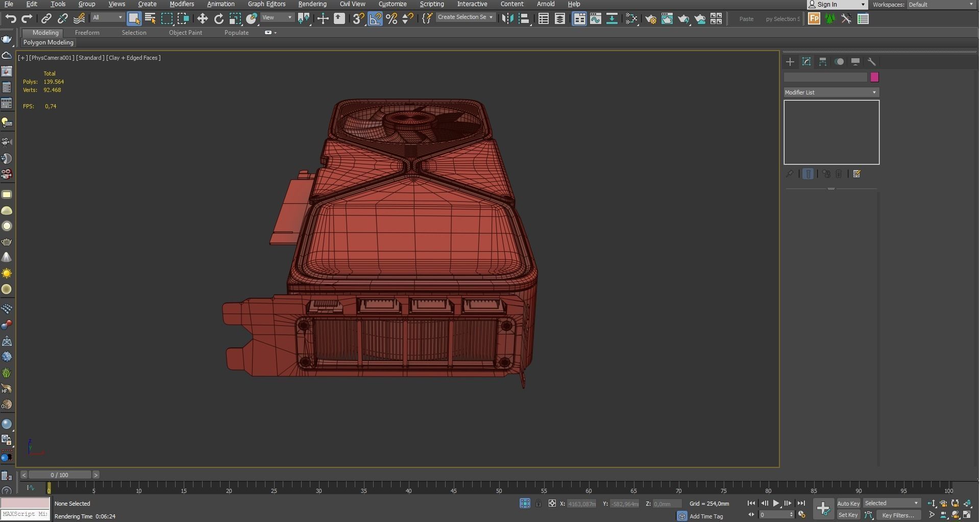Open Create Selection Set dropdown
The height and width of the screenshot is (522, 980).
(465, 17)
